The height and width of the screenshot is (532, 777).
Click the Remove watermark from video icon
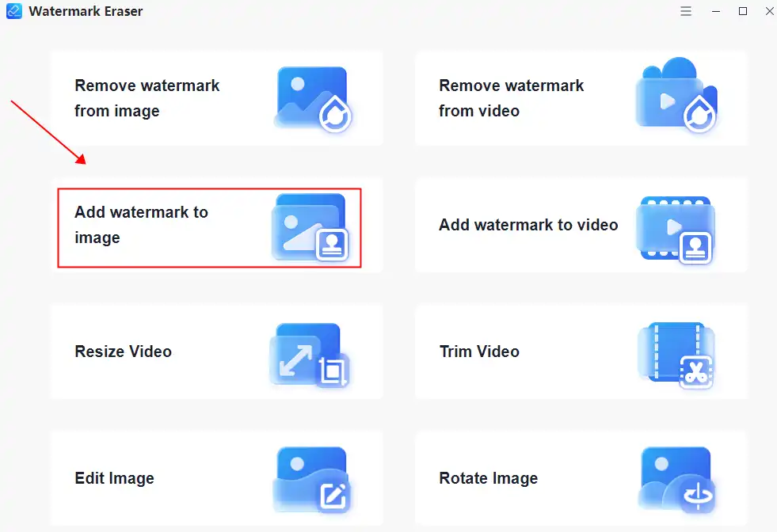[676, 95]
